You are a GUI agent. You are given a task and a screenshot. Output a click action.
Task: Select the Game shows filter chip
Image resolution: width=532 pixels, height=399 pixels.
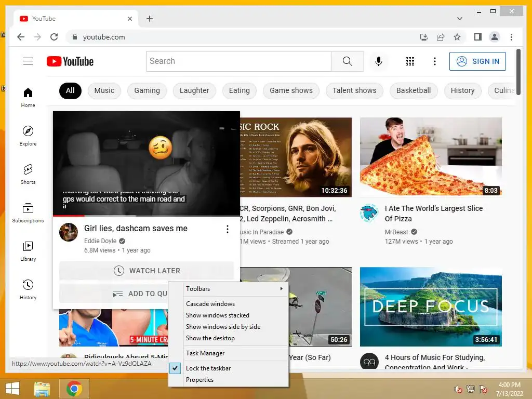click(291, 90)
